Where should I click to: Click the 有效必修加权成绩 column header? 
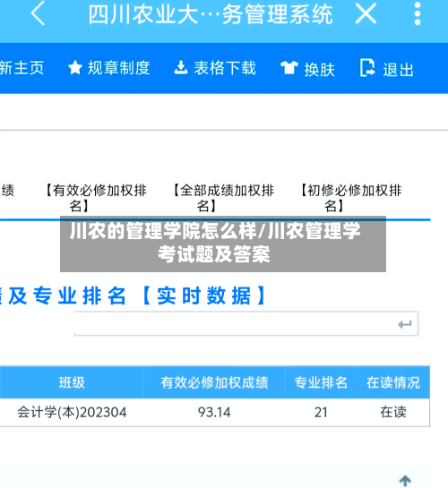(x=214, y=382)
